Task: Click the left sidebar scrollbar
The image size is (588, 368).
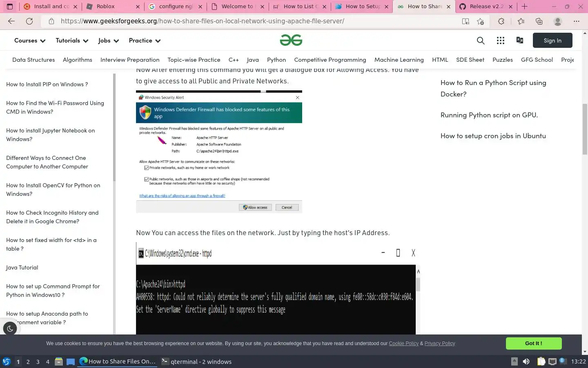Action: (114, 128)
